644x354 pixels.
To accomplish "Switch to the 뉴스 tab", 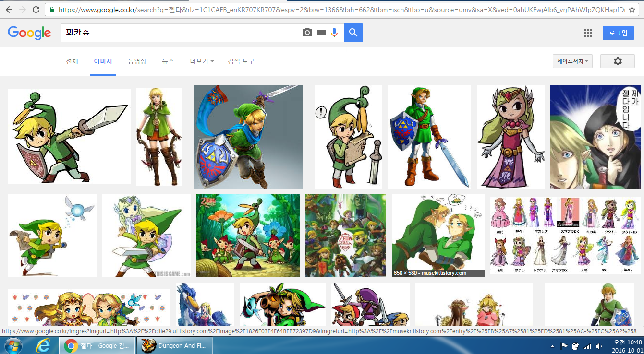I will tap(168, 61).
